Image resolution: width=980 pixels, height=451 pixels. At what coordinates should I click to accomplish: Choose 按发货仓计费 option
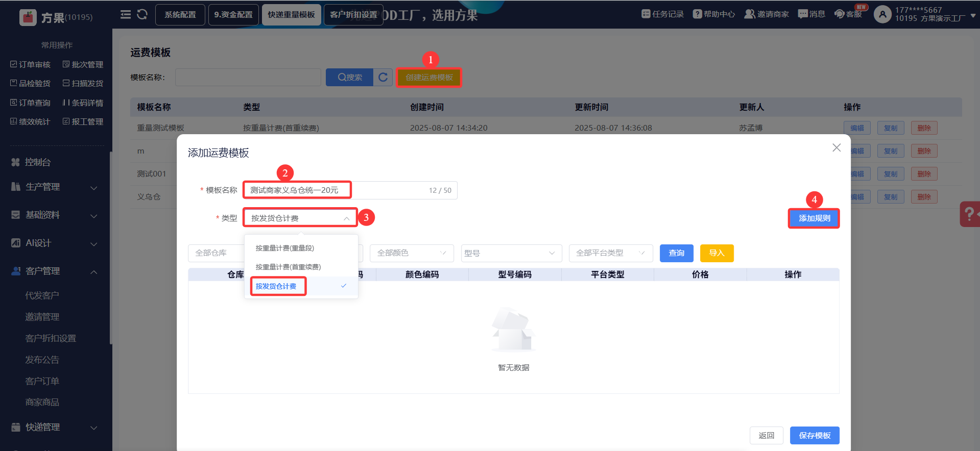[x=301, y=286]
